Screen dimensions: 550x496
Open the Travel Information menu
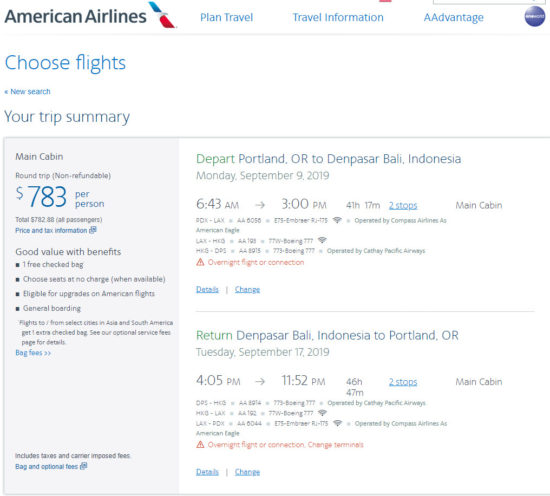338,17
